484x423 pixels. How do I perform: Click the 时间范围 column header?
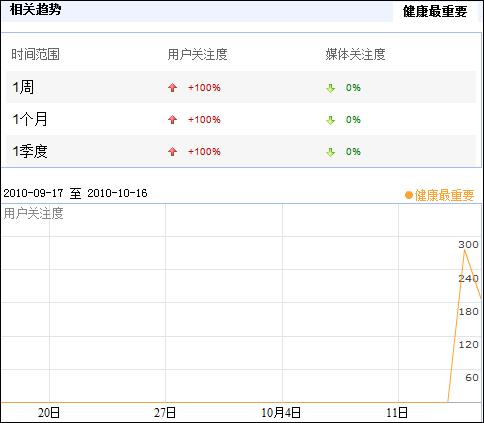35,54
